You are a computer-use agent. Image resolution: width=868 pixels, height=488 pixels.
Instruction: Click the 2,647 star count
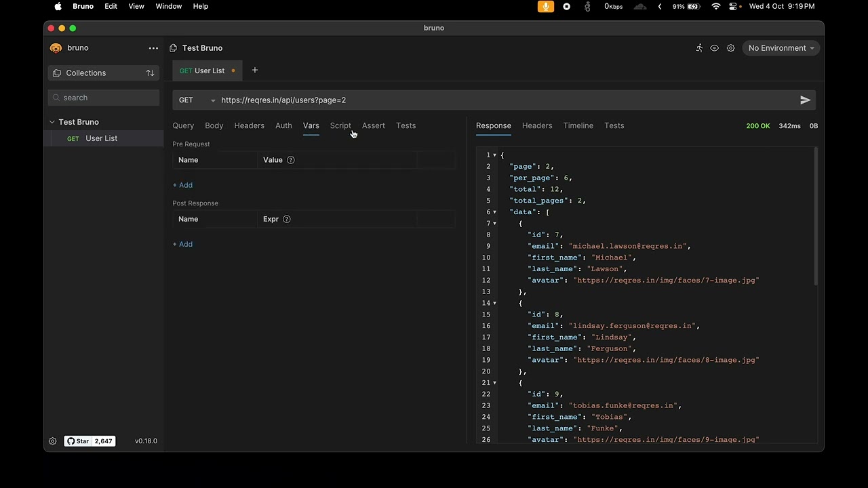click(x=104, y=441)
